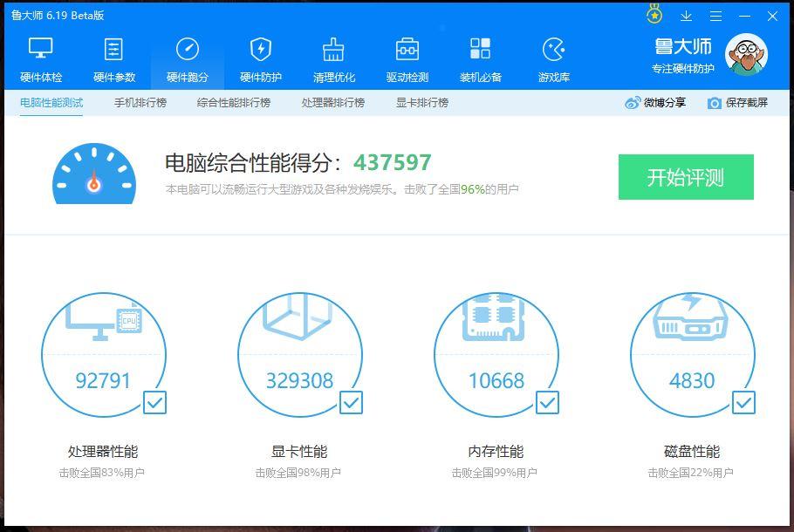
Task: Open the 硬件参数 hardware parameters section
Action: tap(114, 59)
